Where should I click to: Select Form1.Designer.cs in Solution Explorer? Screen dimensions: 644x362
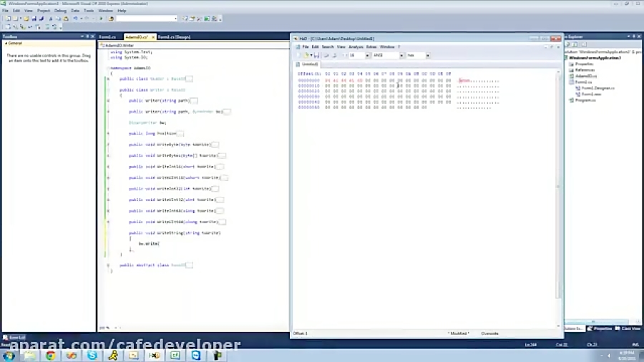[x=598, y=88]
